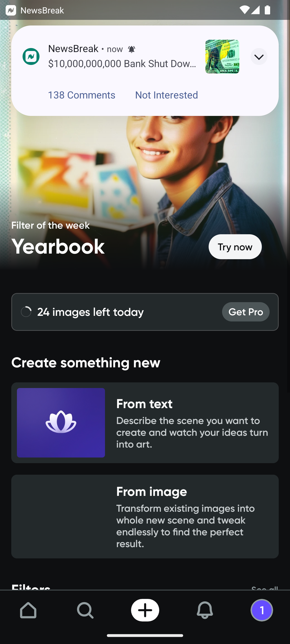
Task: Expand the NewsBreak notification chevron
Action: coord(259,56)
